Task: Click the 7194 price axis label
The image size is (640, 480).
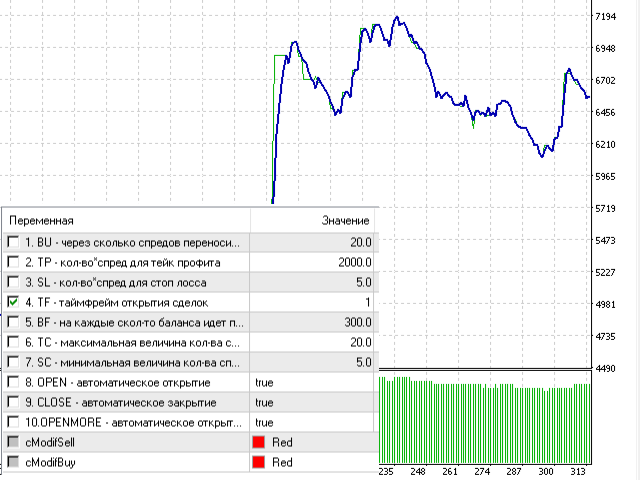Action: [605, 16]
